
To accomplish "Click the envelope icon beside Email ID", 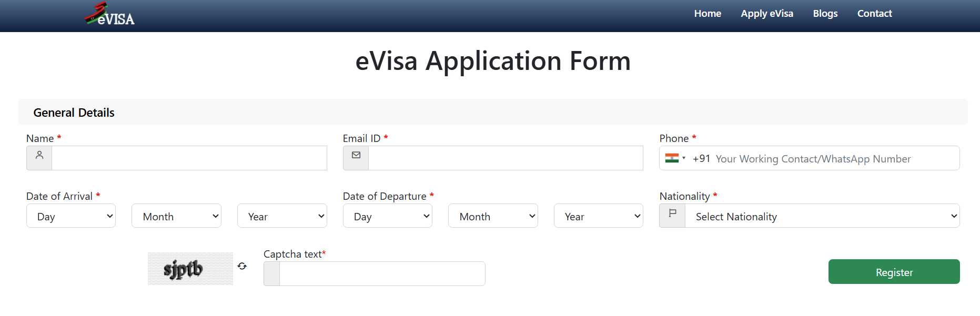I will 356,156.
